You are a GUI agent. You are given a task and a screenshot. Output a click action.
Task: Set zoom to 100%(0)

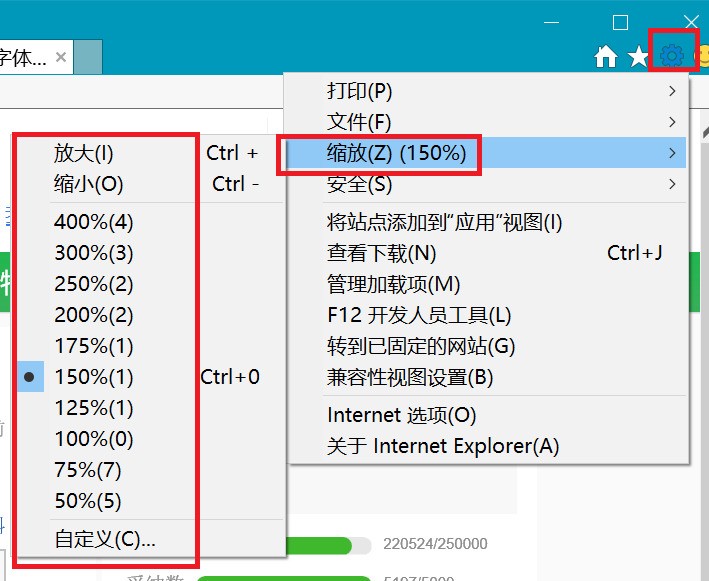click(151, 439)
